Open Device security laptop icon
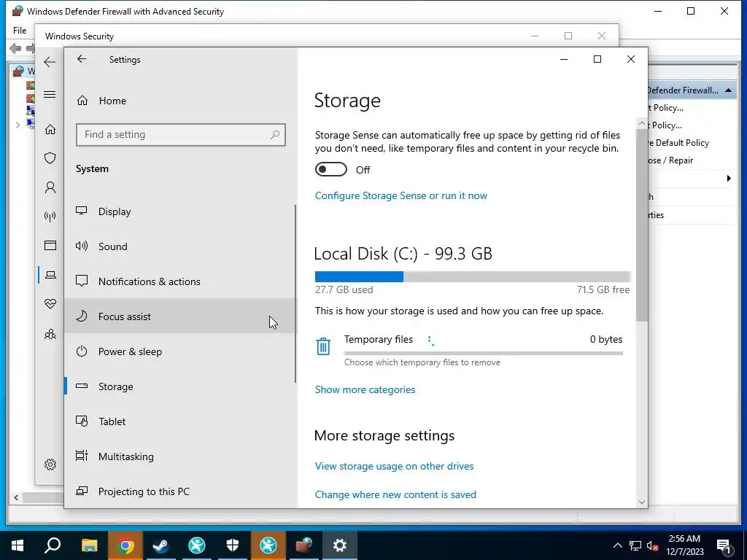This screenshot has width=747, height=560. click(x=50, y=275)
